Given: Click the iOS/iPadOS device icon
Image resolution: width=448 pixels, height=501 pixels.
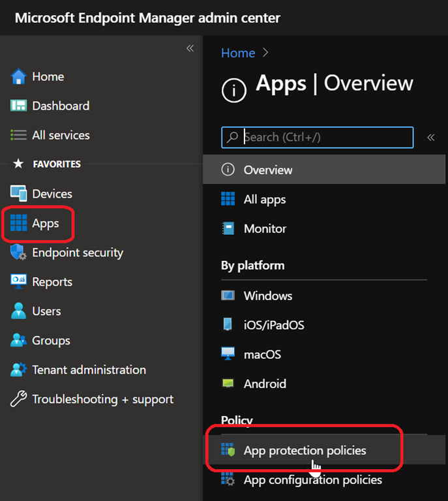Looking at the screenshot, I should 228,324.
